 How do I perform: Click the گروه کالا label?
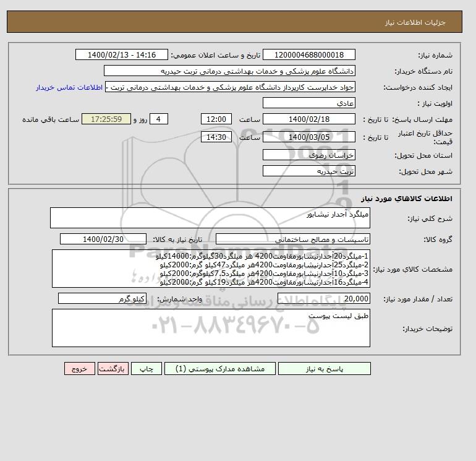(x=438, y=239)
